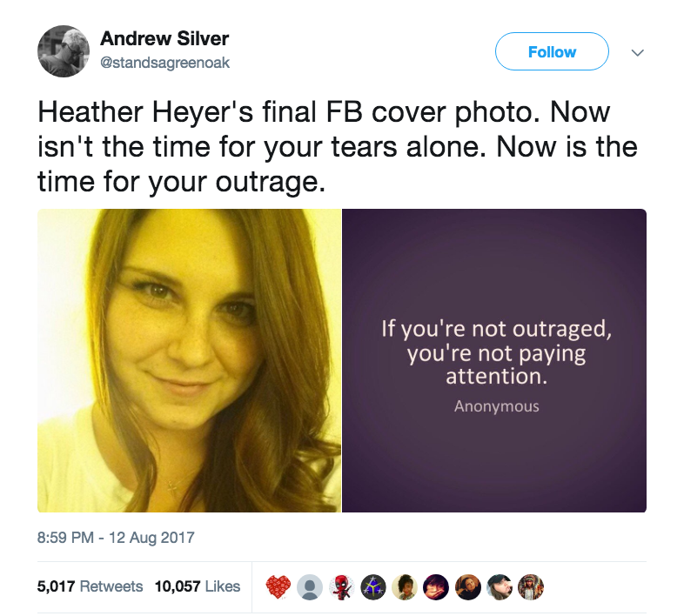The width and height of the screenshot is (684, 616).
Task: Open the liker avatar wearing a cap
Action: [500, 586]
